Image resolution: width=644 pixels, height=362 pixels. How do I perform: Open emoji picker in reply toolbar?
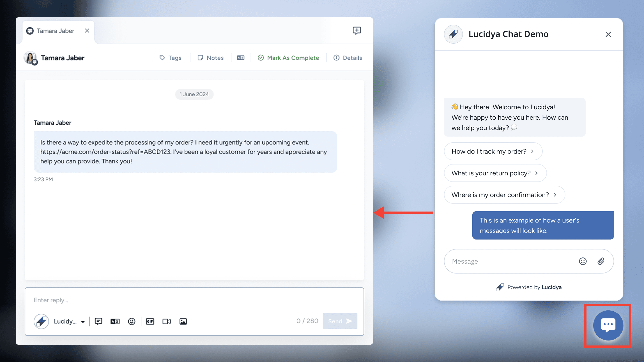point(132,321)
